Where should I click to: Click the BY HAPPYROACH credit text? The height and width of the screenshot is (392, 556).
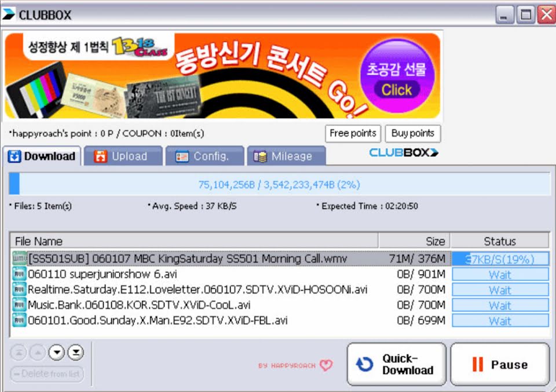pos(287,365)
